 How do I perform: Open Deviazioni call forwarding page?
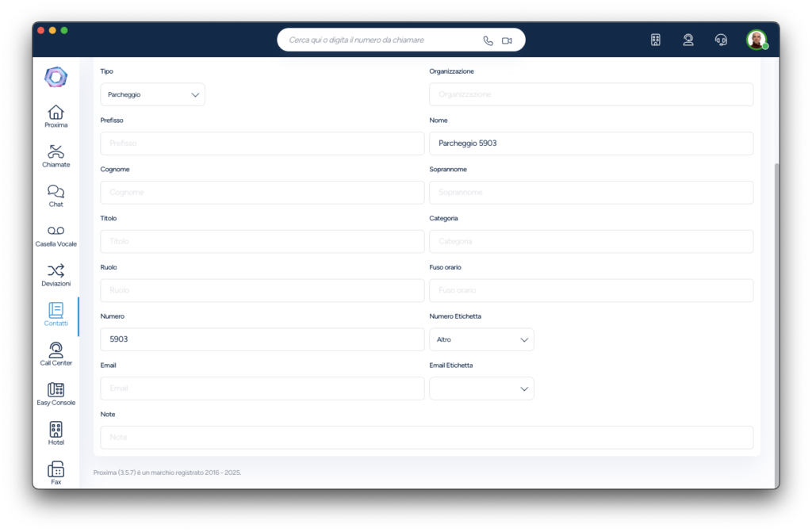click(56, 275)
